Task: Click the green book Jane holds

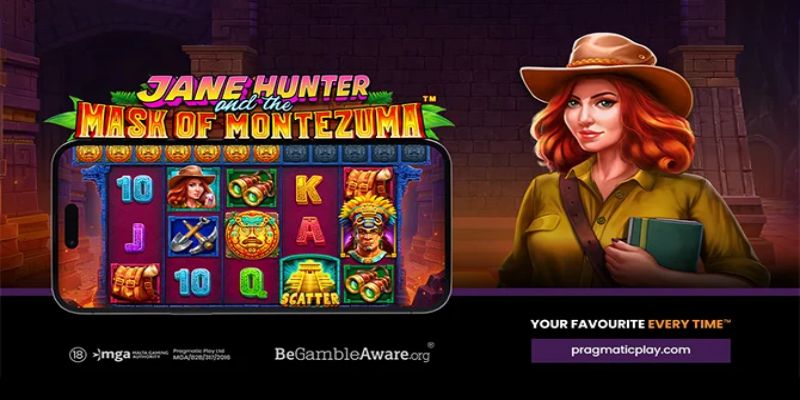Action: (x=665, y=243)
